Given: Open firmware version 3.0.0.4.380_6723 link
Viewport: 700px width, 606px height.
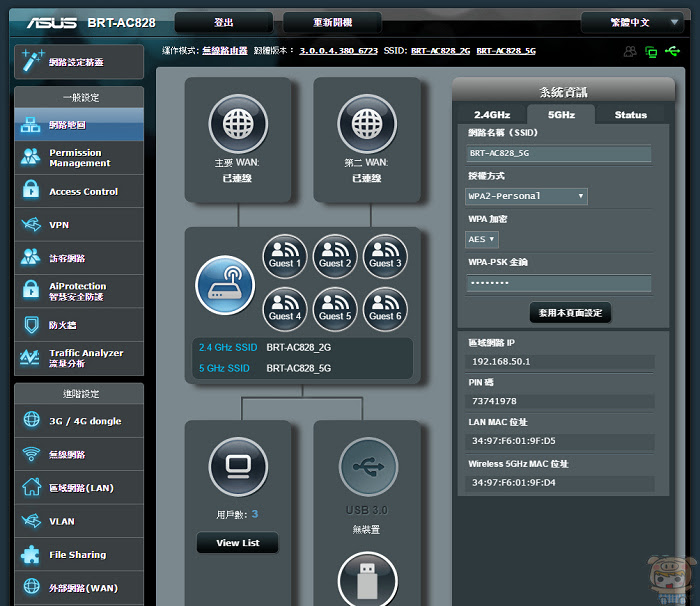Looking at the screenshot, I should (x=338, y=51).
